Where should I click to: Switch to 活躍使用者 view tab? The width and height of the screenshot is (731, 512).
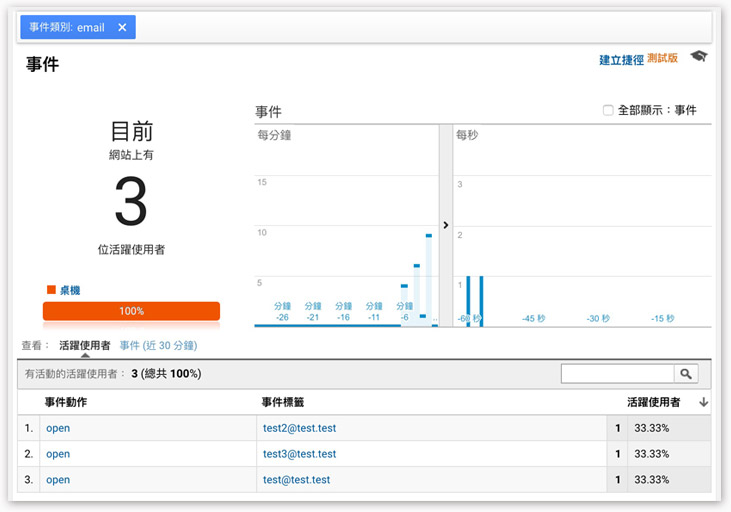(84, 345)
